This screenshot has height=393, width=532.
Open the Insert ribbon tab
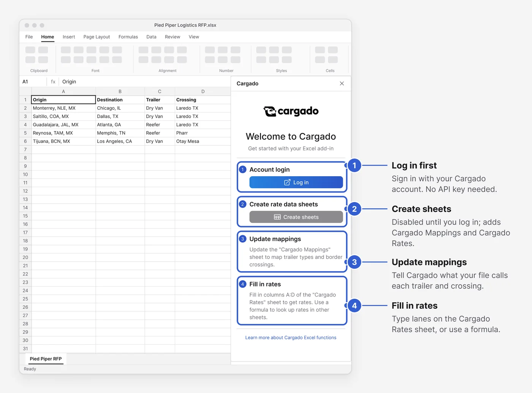(x=69, y=37)
